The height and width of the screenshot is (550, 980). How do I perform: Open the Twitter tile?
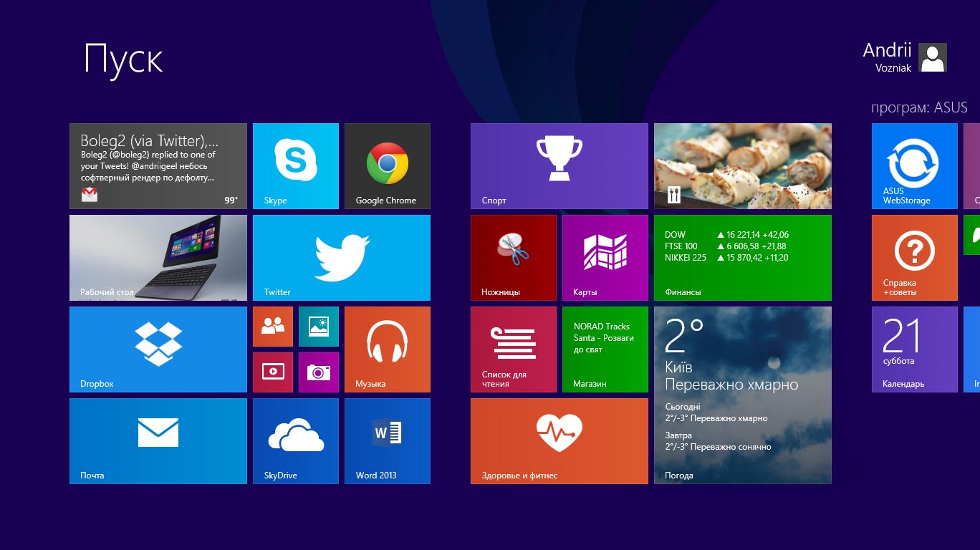coord(342,258)
